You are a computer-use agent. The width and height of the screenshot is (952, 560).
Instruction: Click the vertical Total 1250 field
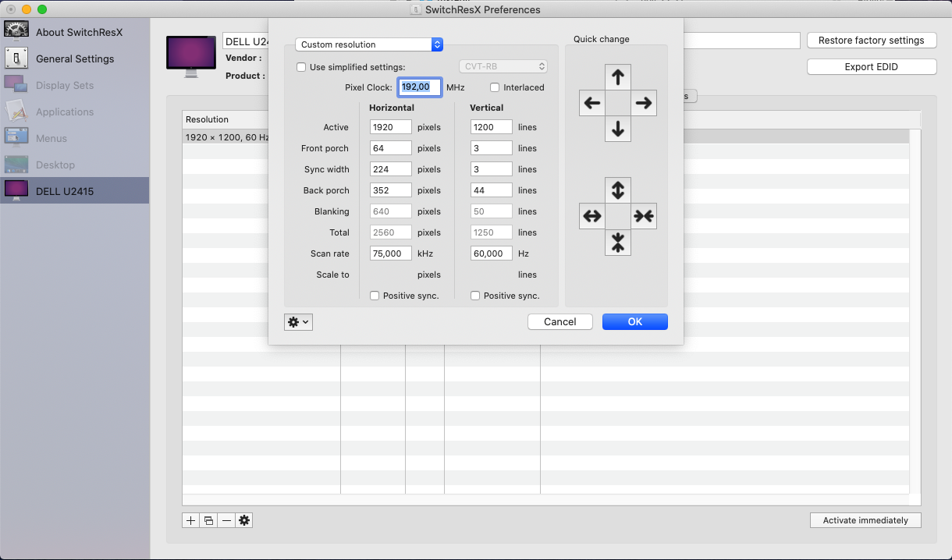492,232
